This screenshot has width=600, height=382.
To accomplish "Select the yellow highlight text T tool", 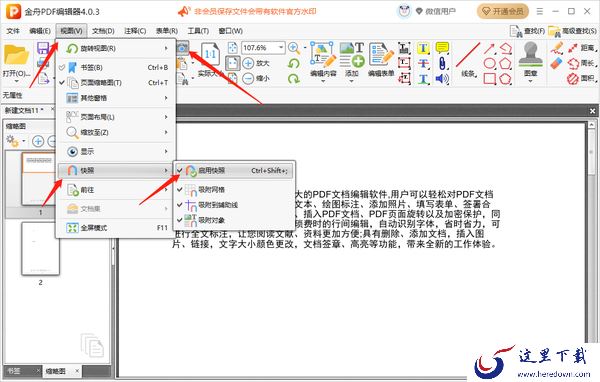I will tap(423, 48).
